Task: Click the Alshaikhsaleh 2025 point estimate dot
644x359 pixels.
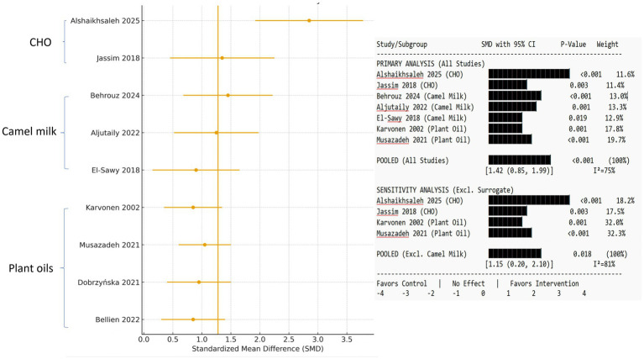Action: point(309,20)
